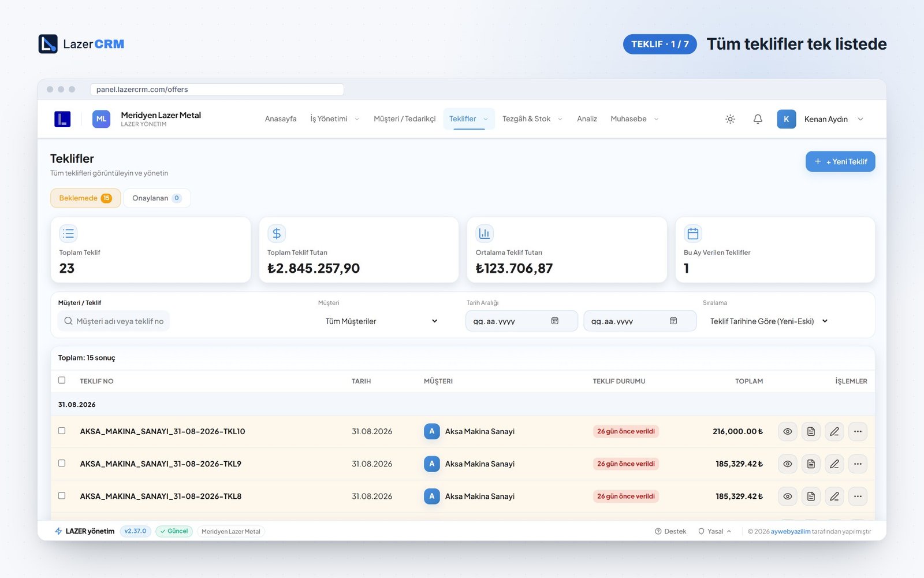Image resolution: width=924 pixels, height=578 pixels.
Task: Edit offer TKL8 with the pencil icon
Action: coord(834,497)
